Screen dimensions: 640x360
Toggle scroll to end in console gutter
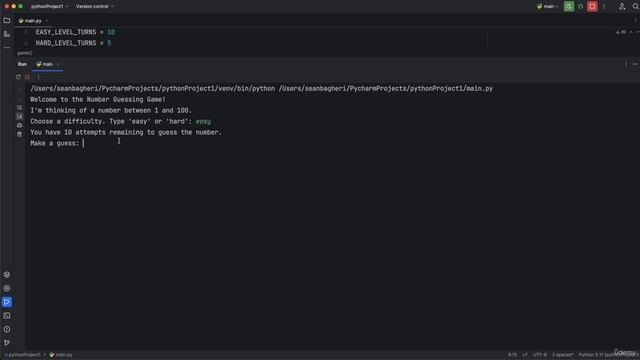(19, 117)
